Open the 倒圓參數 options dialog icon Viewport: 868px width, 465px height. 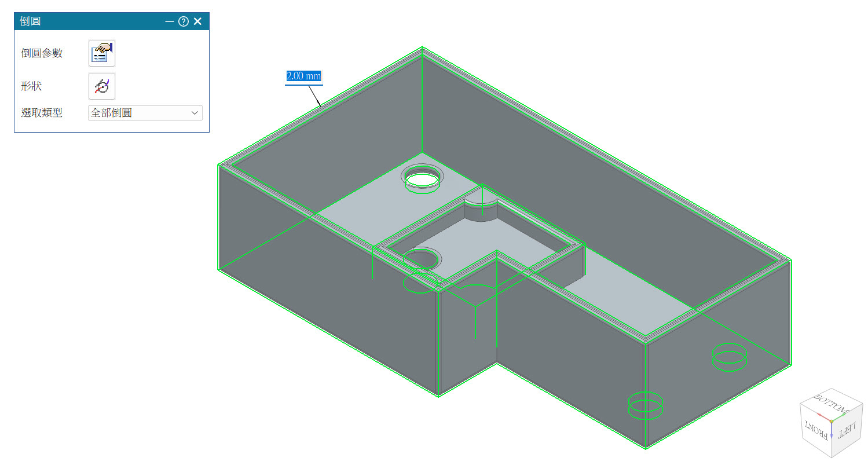coord(101,53)
